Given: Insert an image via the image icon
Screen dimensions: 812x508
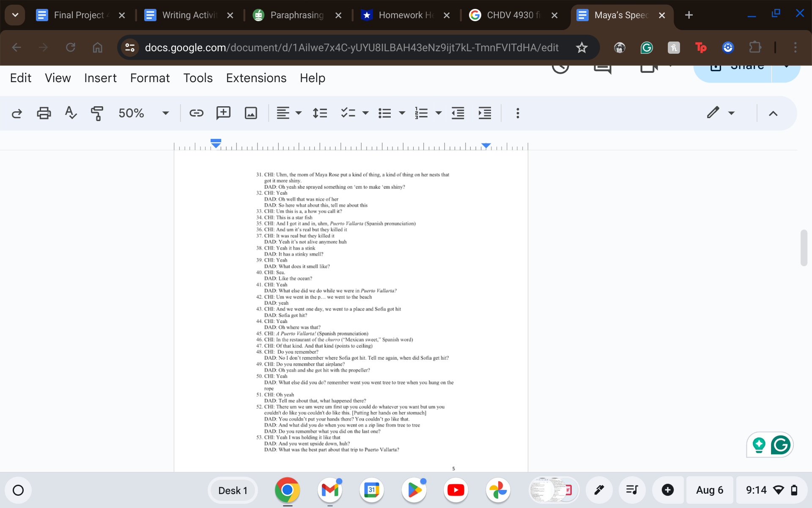Looking at the screenshot, I should coord(250,113).
